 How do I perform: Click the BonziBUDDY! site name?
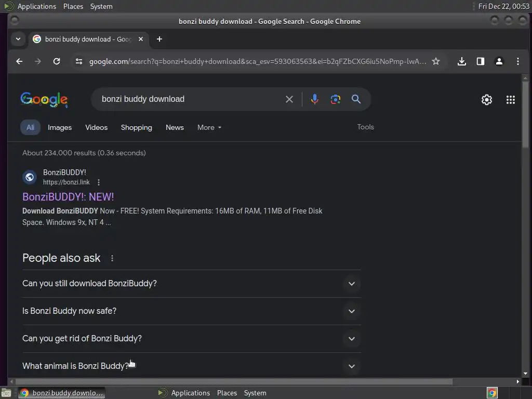coord(64,172)
